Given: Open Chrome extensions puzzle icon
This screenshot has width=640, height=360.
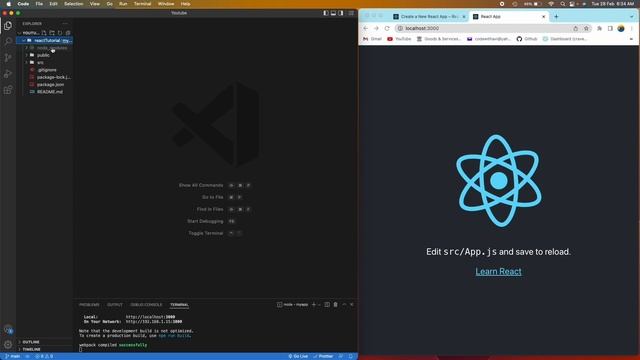Looking at the screenshot, I should coord(599,28).
